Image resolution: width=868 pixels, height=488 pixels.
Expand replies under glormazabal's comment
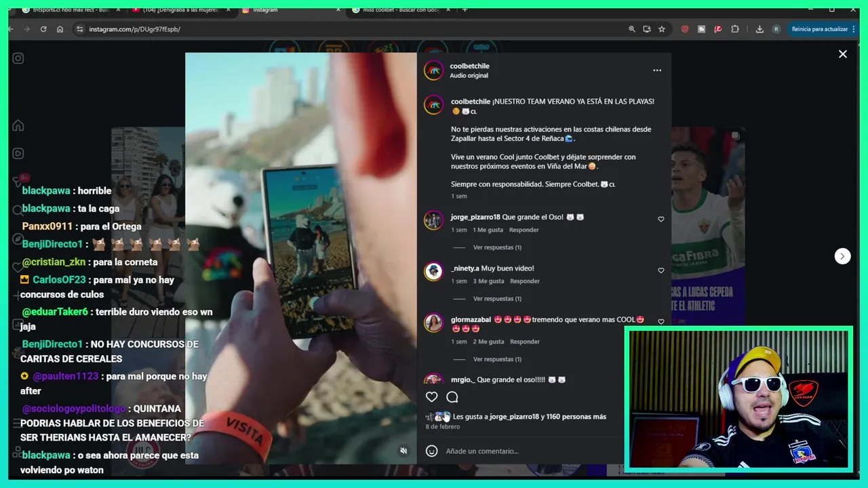[x=497, y=359]
